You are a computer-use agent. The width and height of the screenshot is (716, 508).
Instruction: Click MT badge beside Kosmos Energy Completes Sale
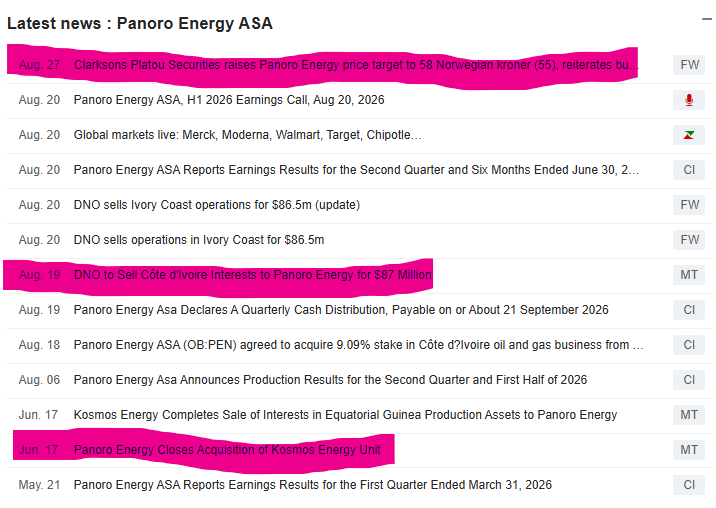pyautogui.click(x=689, y=415)
